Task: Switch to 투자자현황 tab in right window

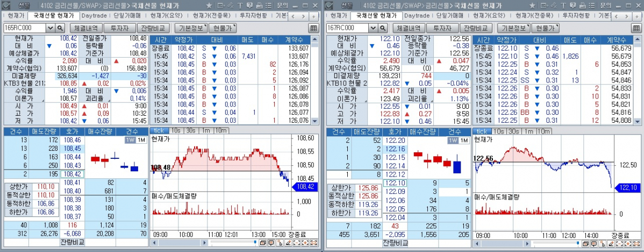Action: pos(576,16)
